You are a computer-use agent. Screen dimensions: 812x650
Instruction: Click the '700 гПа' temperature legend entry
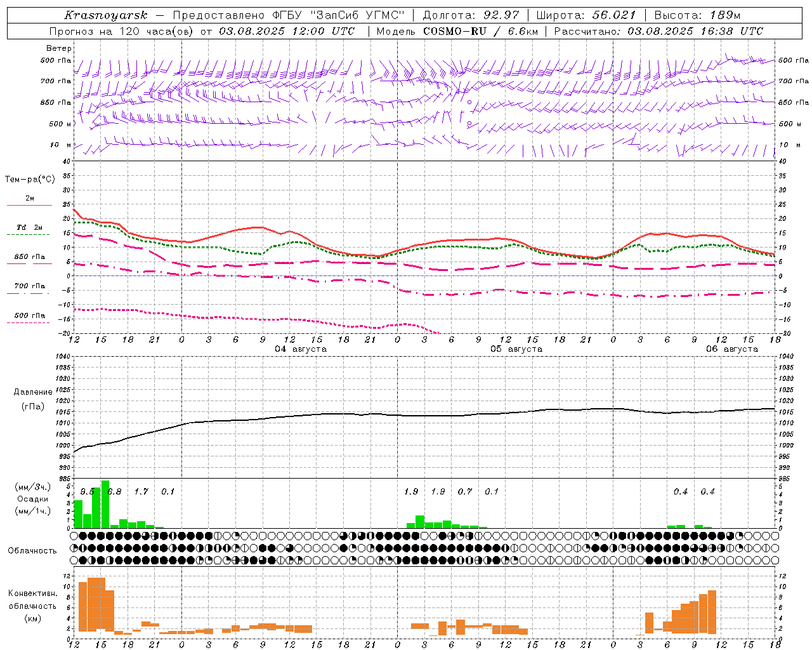click(x=30, y=286)
